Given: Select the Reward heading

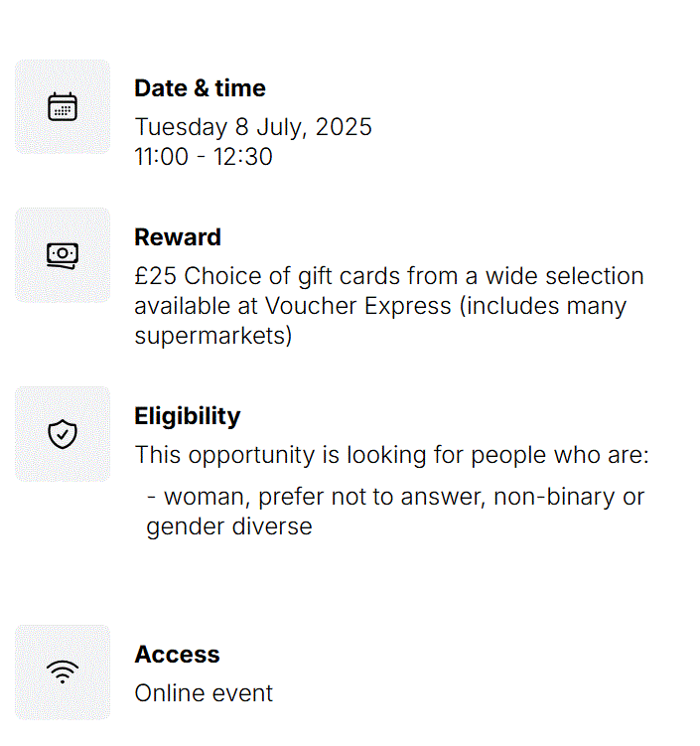Looking at the screenshot, I should pos(178,237).
